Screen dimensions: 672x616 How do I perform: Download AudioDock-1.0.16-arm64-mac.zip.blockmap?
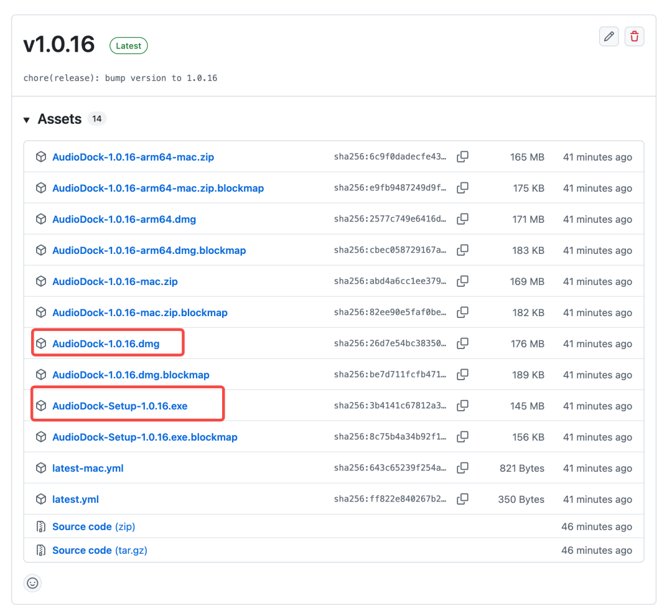158,188
